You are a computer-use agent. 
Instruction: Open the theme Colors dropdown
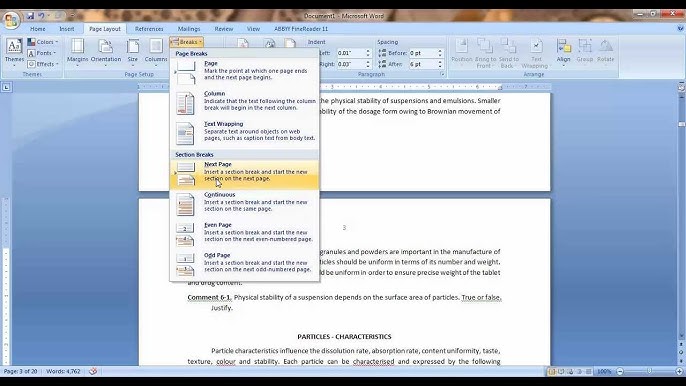[43, 42]
